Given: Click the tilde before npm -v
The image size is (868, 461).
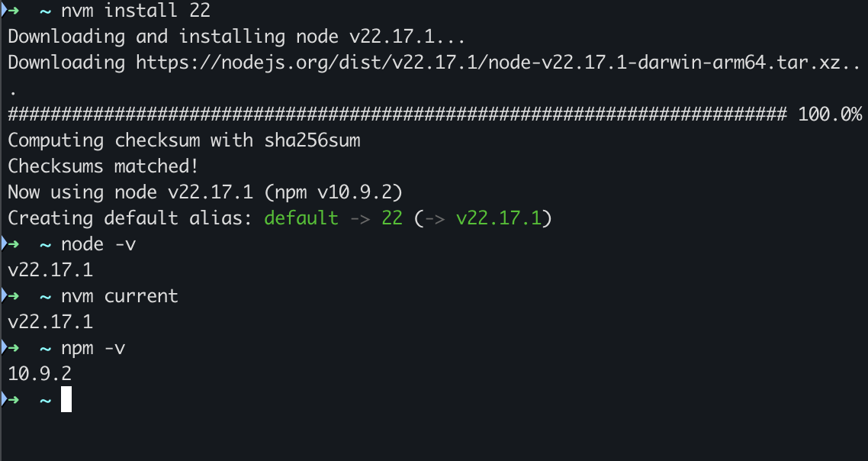Looking at the screenshot, I should (46, 349).
